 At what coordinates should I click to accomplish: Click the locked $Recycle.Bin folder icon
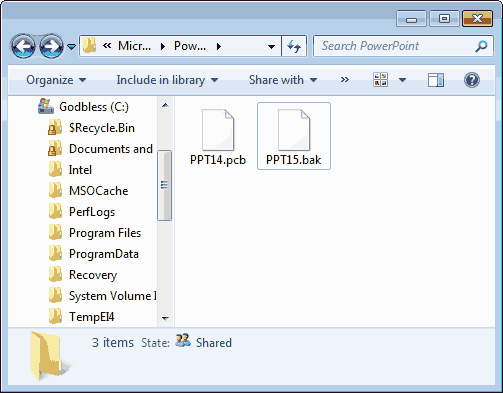55,128
